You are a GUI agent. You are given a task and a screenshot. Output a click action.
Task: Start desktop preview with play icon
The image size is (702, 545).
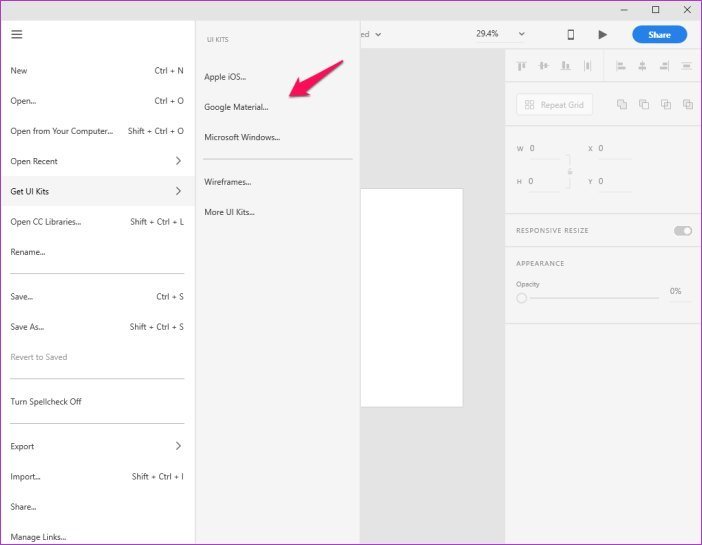[x=603, y=34]
